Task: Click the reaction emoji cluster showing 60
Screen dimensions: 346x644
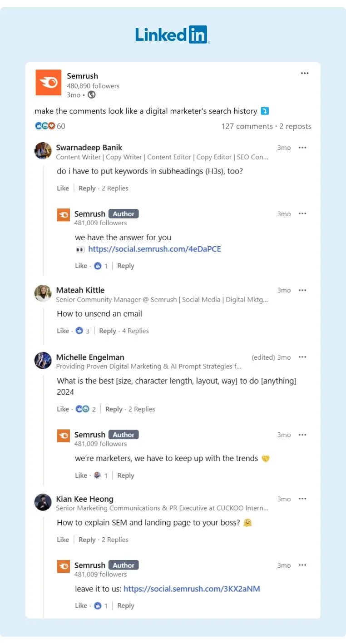Action: 43,126
